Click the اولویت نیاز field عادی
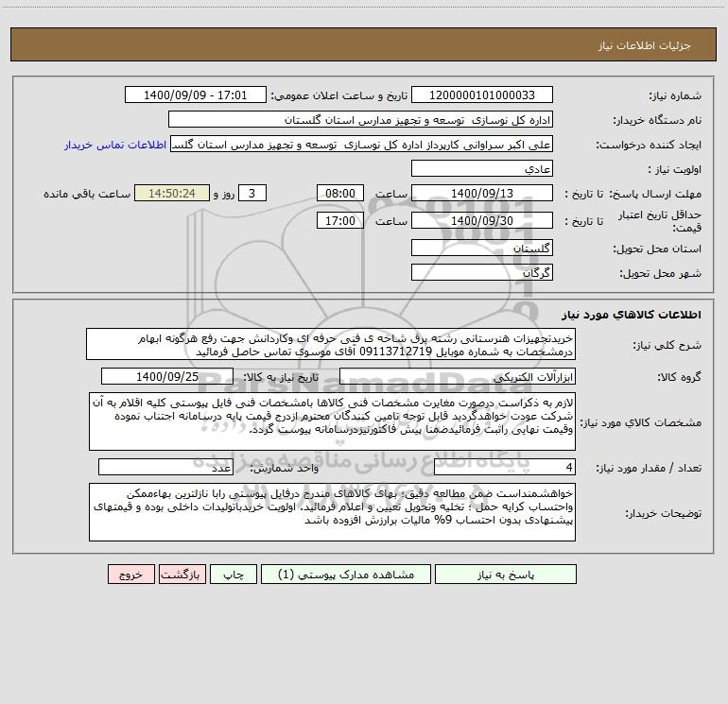The height and width of the screenshot is (704, 728). pos(482,168)
